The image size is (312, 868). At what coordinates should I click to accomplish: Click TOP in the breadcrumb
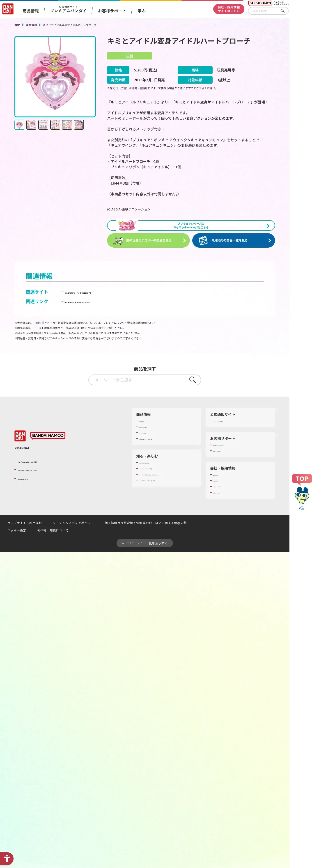[x=17, y=25]
